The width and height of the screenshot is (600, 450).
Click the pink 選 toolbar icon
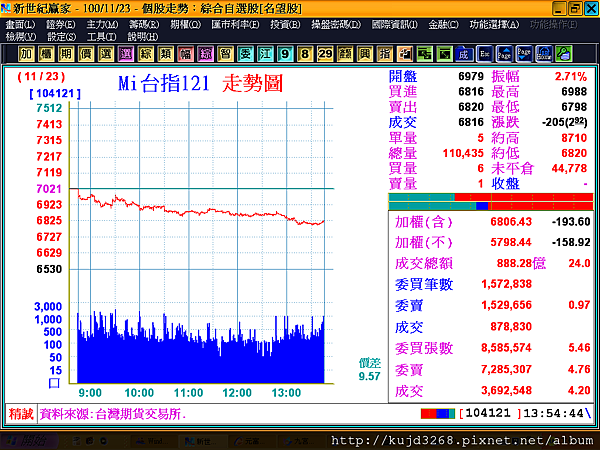[126, 54]
